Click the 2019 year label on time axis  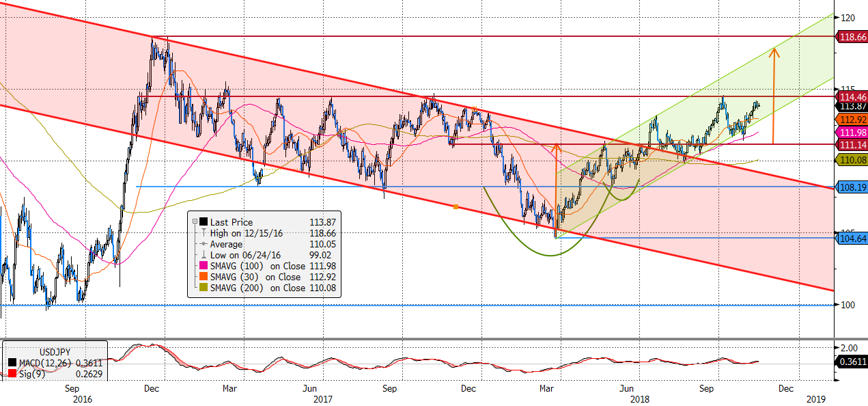pos(815,398)
